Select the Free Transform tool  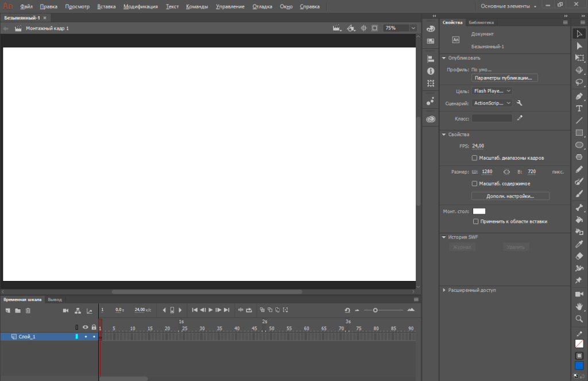[x=579, y=57]
